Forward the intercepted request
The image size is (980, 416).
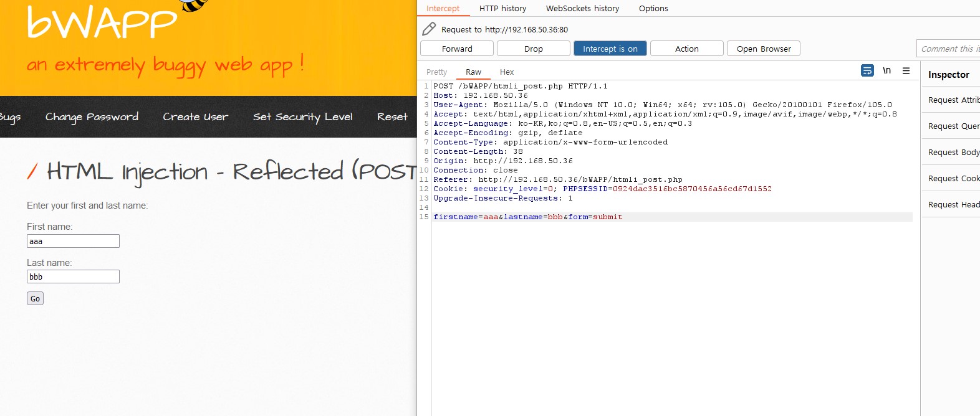pos(457,49)
